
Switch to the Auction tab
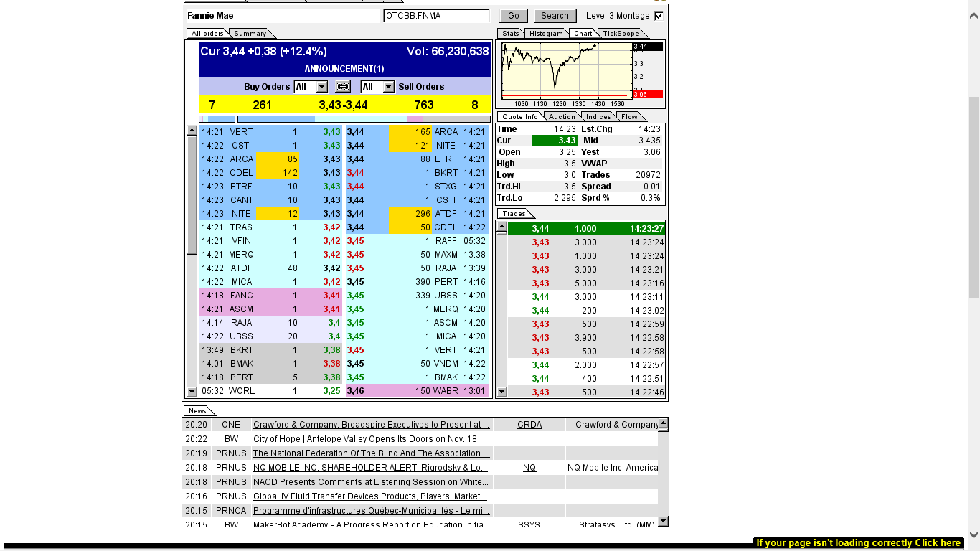562,117
